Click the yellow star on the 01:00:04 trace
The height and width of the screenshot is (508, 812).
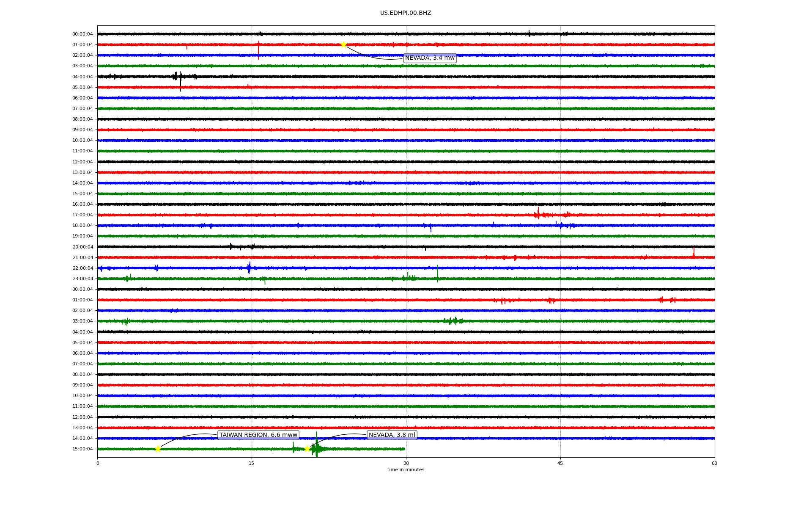(x=343, y=44)
